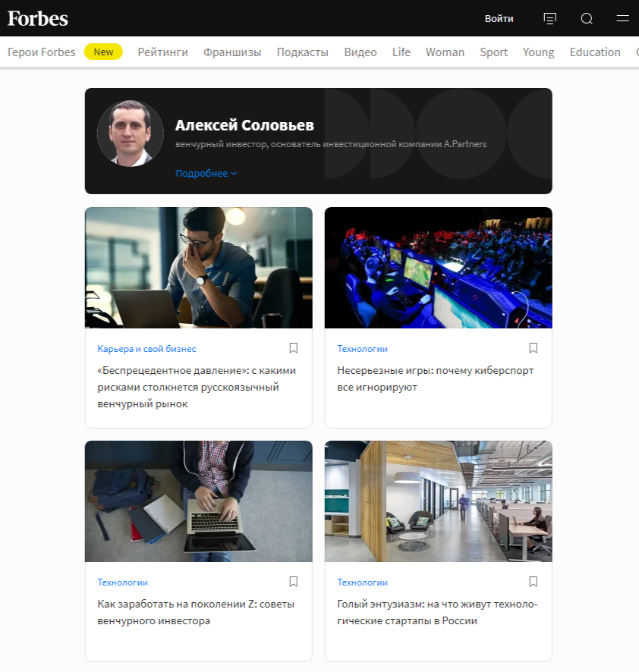The image size is (639, 672).
Task: Go to the Sport section
Action: tap(493, 52)
